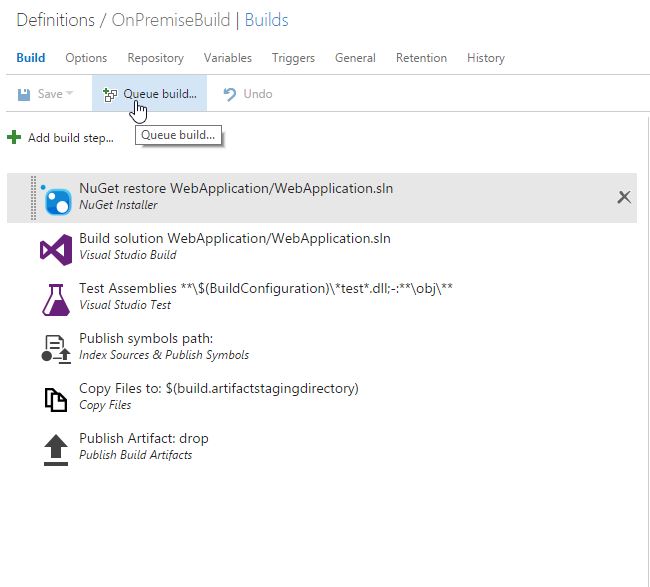Click Definitions in the breadcrumb
This screenshot has width=650, height=587.
[56, 20]
